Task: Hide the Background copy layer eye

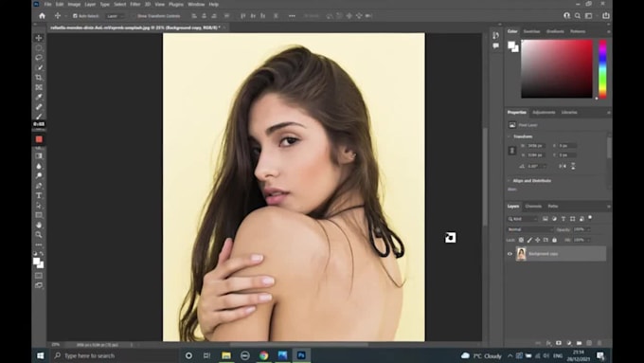Action: [510, 254]
